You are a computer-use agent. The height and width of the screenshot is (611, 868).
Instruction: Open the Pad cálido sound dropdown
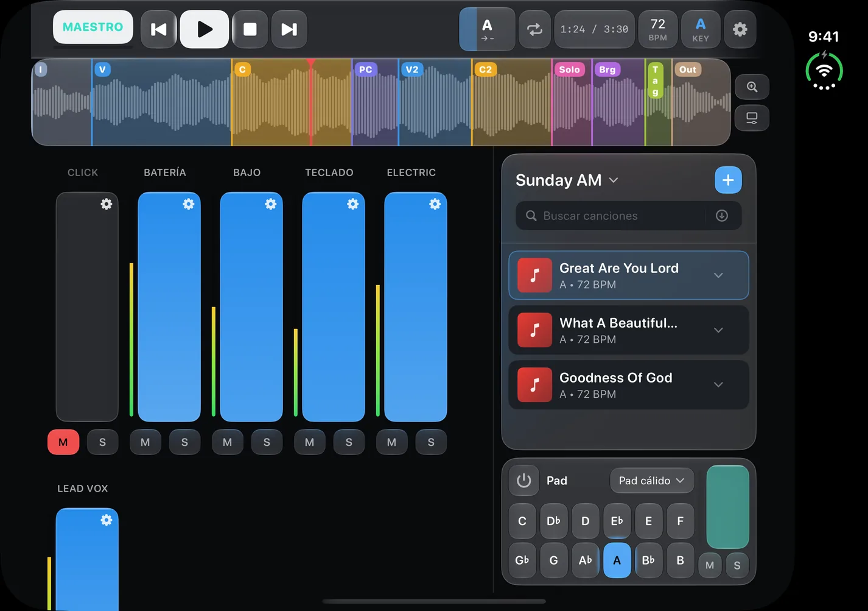click(652, 481)
